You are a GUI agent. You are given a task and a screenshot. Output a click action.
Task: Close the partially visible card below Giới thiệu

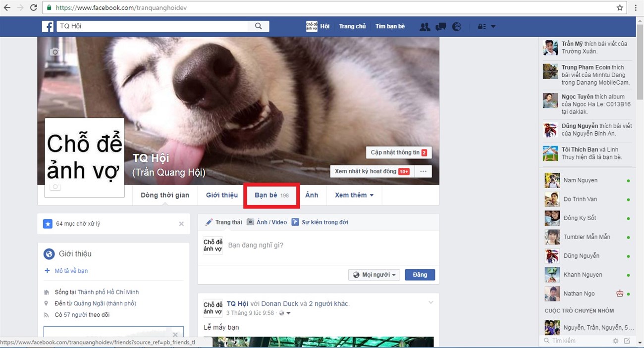click(x=175, y=334)
